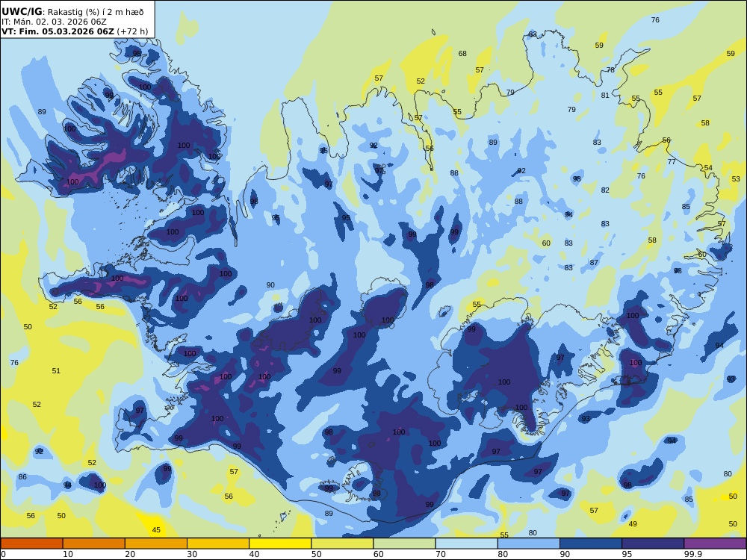The width and height of the screenshot is (747, 560).
Task: Select the orange 10–20 legend color segment
Action: 94,544
